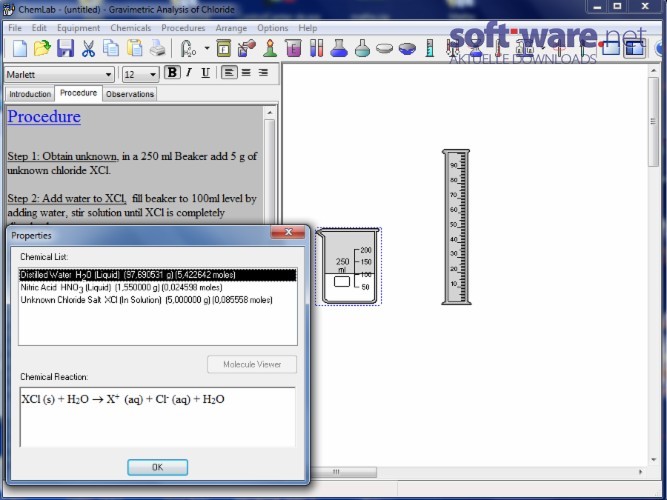Click the workspace scroll right arrow
Image resolution: width=667 pixels, height=500 pixels.
pyautogui.click(x=640, y=471)
